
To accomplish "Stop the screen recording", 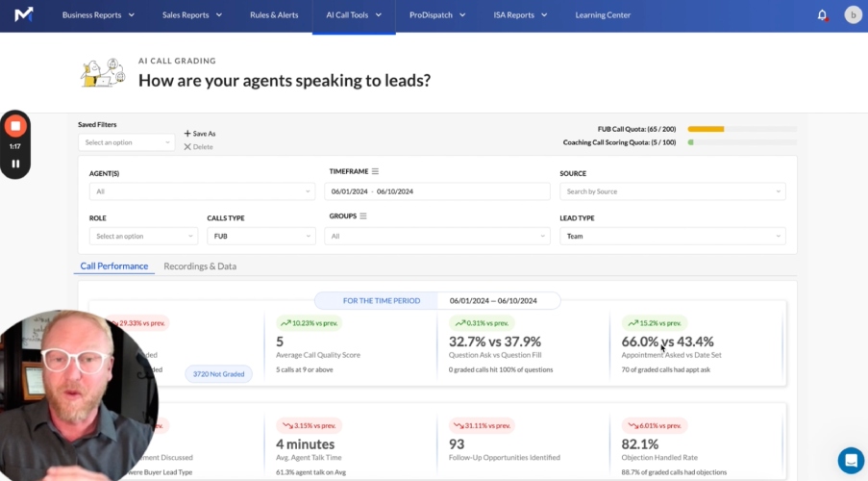I will [x=15, y=126].
